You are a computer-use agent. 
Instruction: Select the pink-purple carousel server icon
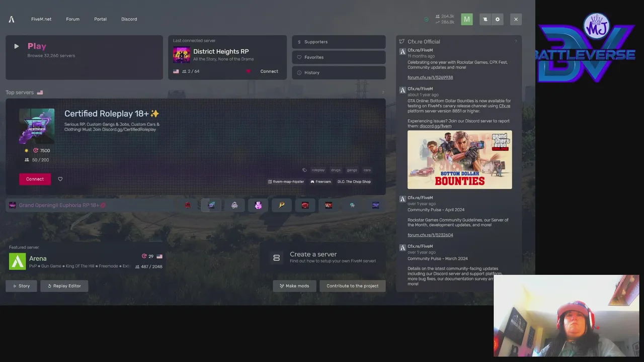pyautogui.click(x=258, y=205)
